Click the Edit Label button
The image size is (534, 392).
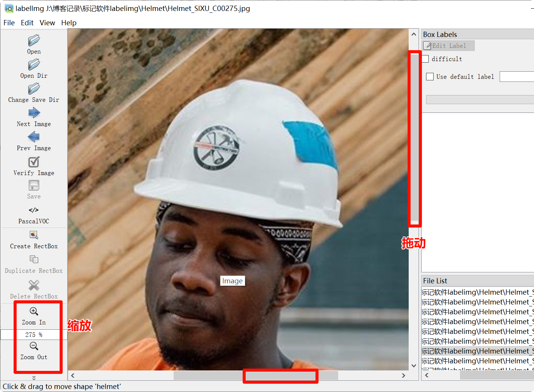point(448,46)
